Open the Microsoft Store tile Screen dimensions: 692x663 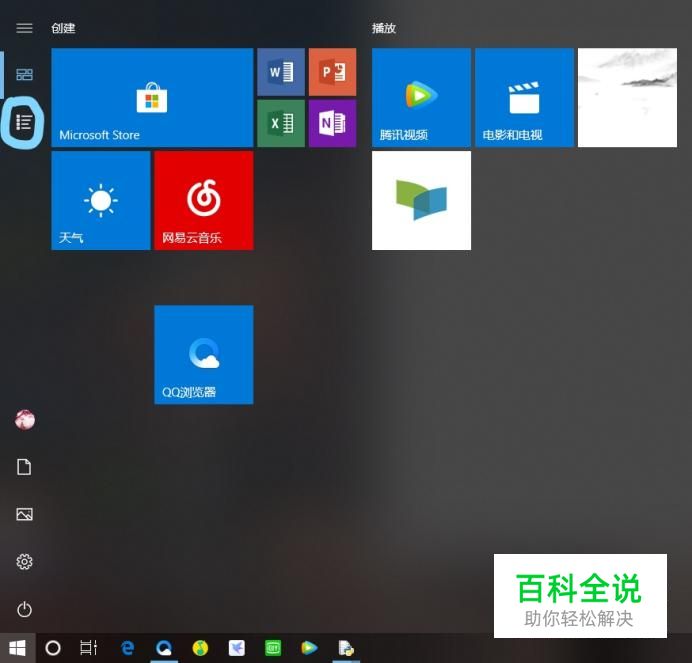pos(152,98)
